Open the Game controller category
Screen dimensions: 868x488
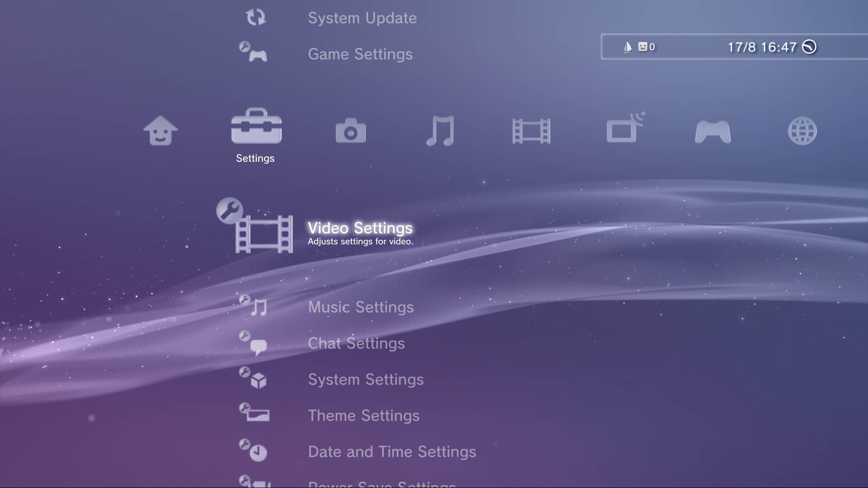click(712, 131)
